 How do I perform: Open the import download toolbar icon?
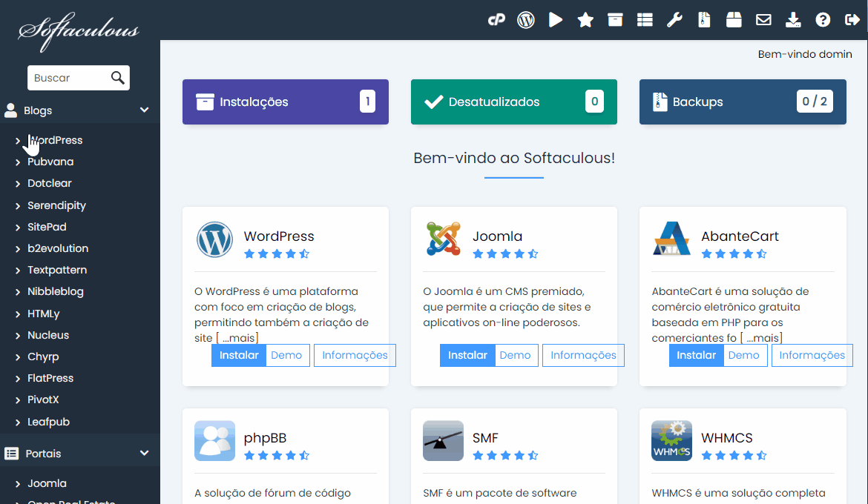793,21
